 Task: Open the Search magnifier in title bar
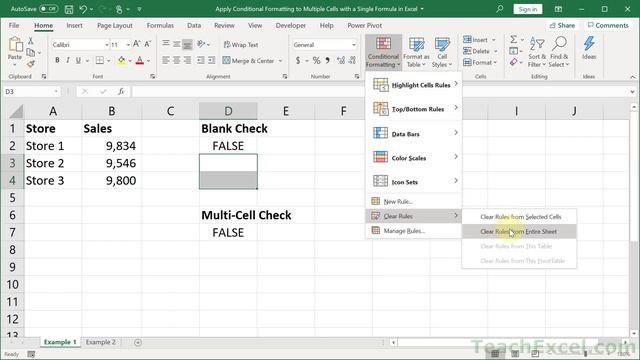tap(500, 9)
